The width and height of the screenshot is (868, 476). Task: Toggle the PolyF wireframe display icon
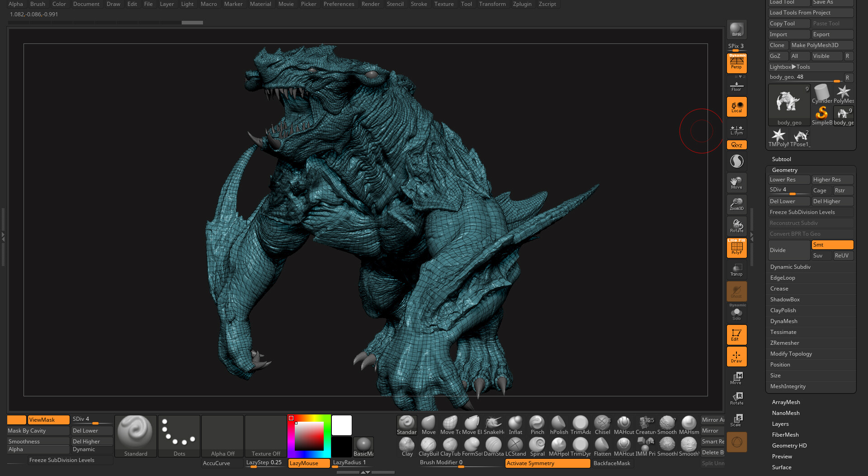[736, 248]
